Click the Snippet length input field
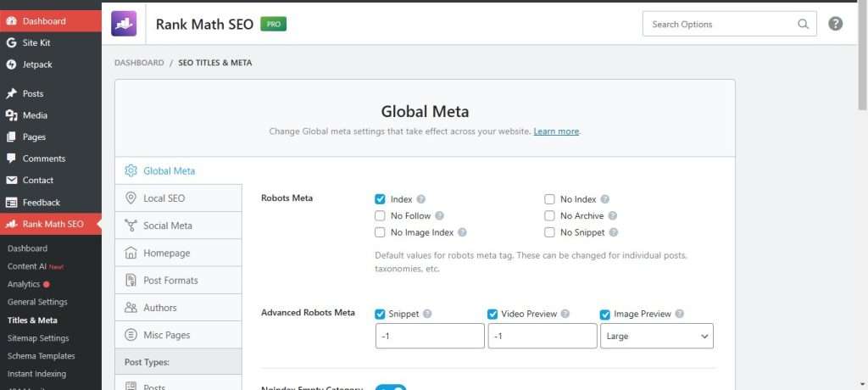This screenshot has height=390, width=868. (x=430, y=337)
